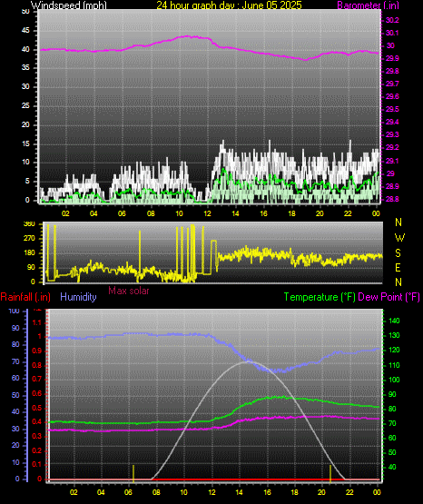Click the green Temperature (°F) legend label

320,297
